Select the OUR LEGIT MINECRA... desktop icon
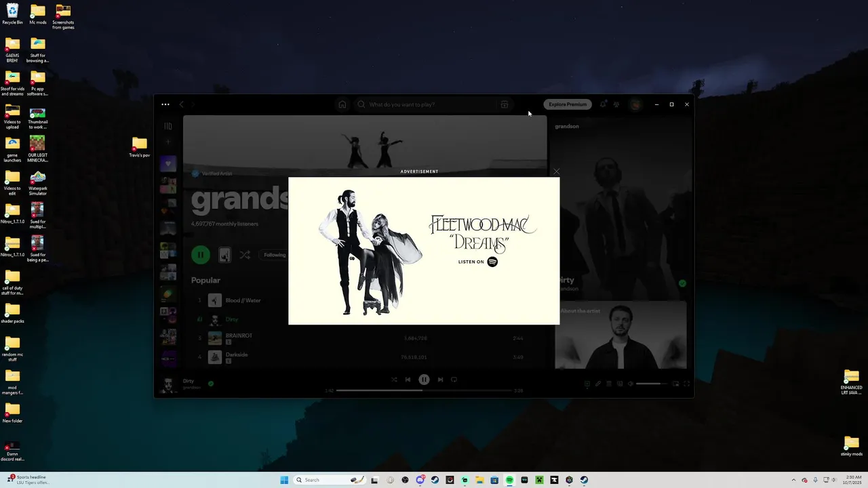868x488 pixels. click(38, 149)
